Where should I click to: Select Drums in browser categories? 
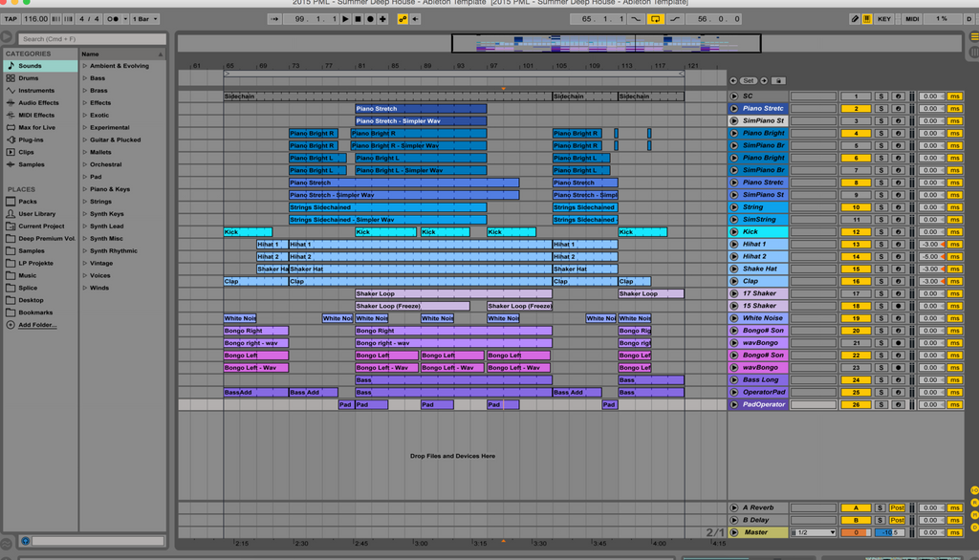[29, 78]
